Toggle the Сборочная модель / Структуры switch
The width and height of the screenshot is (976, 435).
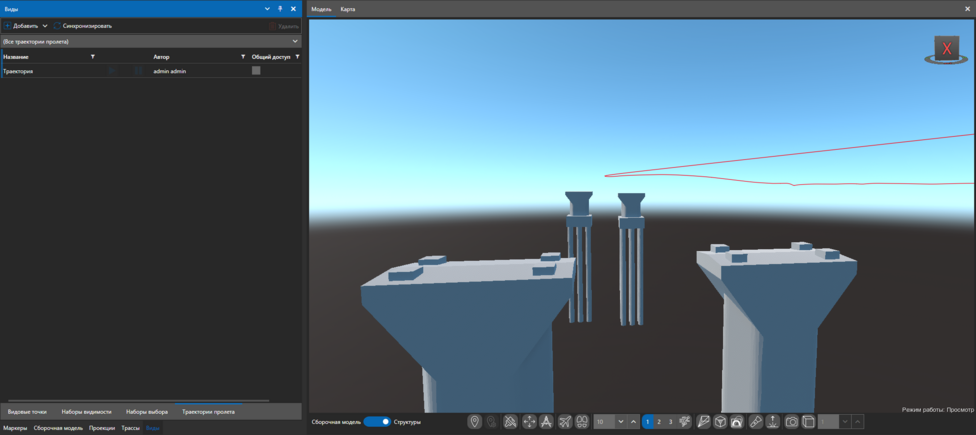(377, 422)
